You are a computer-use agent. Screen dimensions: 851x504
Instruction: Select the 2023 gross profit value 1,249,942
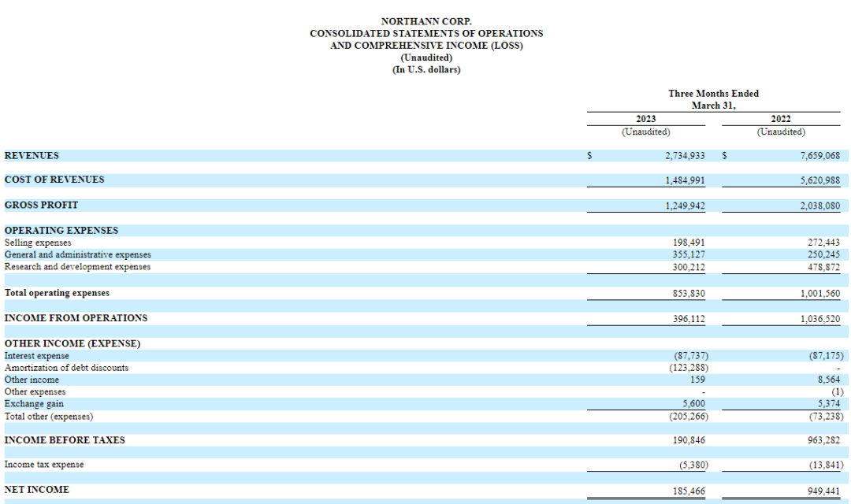tap(685, 205)
